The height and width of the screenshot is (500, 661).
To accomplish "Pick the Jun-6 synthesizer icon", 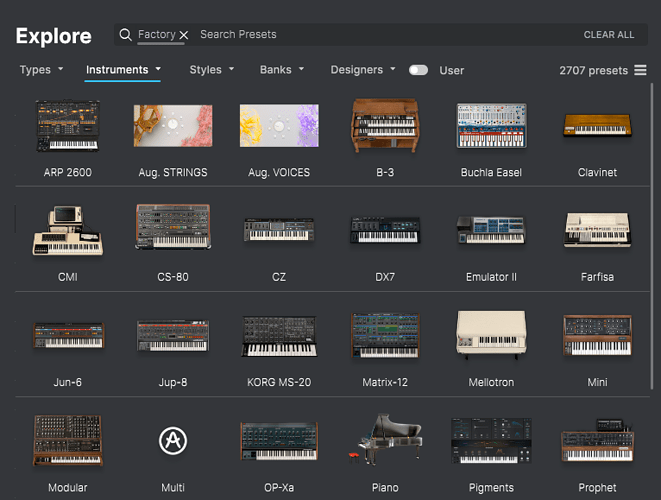I will coord(68,336).
